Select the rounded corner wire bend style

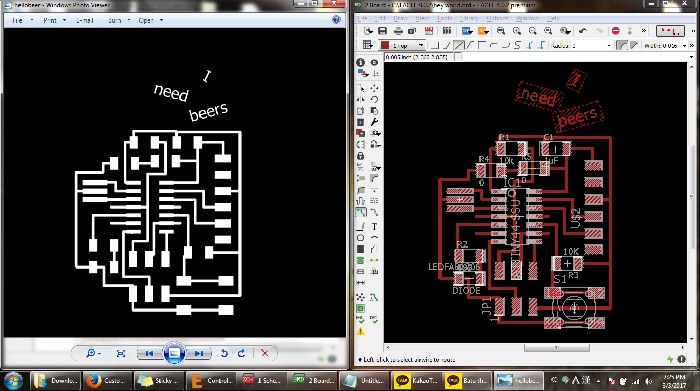click(493, 45)
